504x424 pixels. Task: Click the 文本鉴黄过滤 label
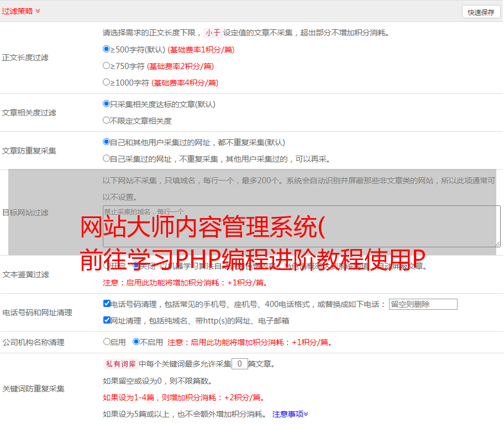[26, 274]
